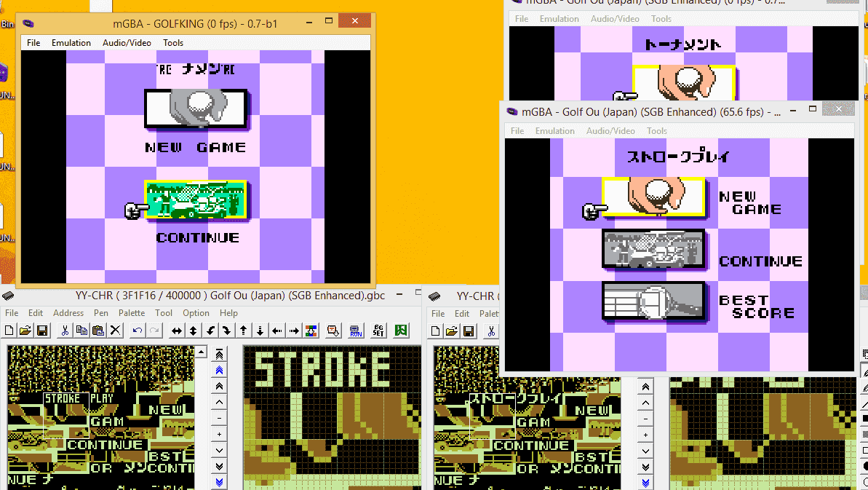The width and height of the screenshot is (868, 490).
Task: Open Emulation menu in GOLFKING mGBA window
Action: 71,43
